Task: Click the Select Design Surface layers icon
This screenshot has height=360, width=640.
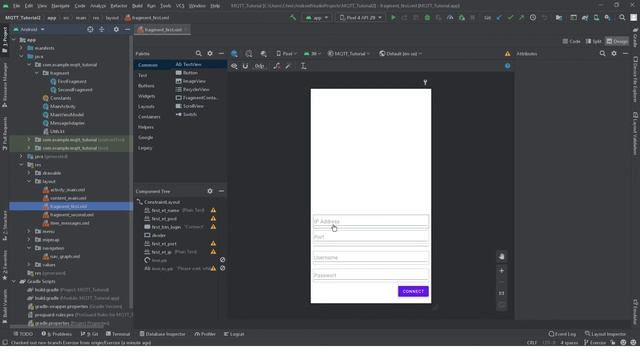Action: 234,54
